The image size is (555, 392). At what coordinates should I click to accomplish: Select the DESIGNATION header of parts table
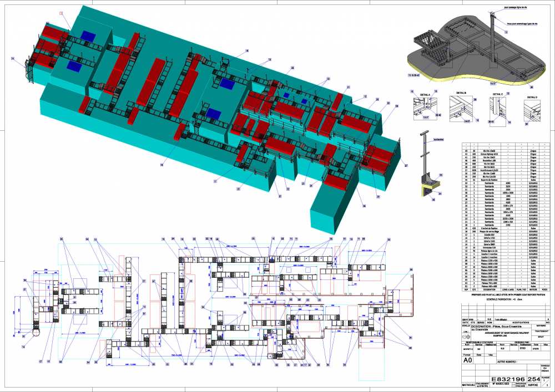coord(489,289)
